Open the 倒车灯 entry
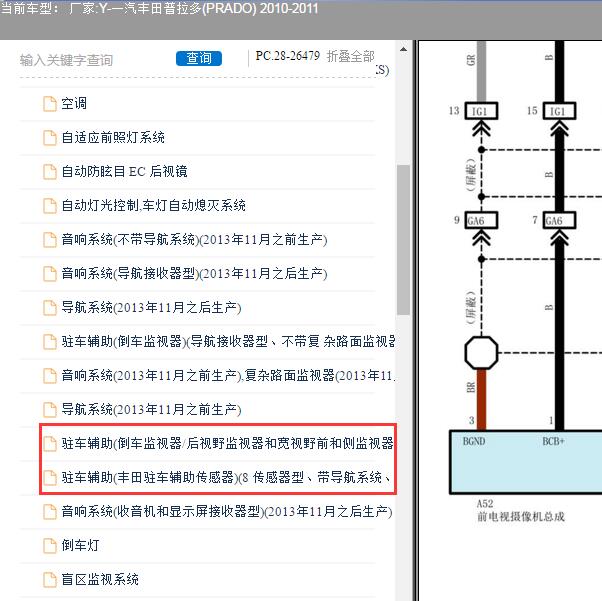 tap(81, 545)
